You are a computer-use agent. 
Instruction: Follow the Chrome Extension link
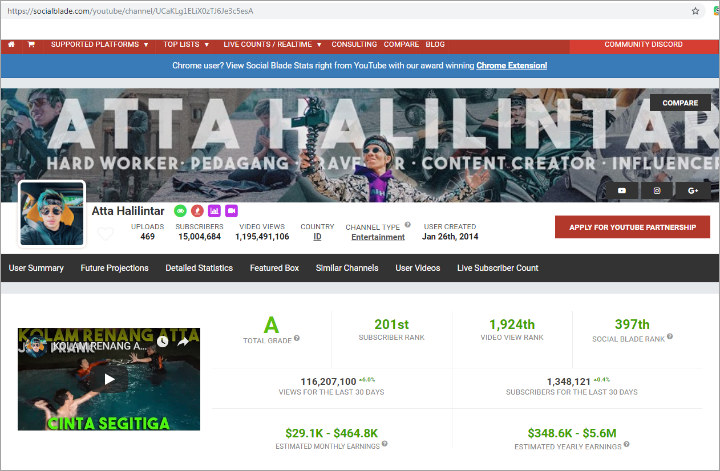pyautogui.click(x=512, y=66)
